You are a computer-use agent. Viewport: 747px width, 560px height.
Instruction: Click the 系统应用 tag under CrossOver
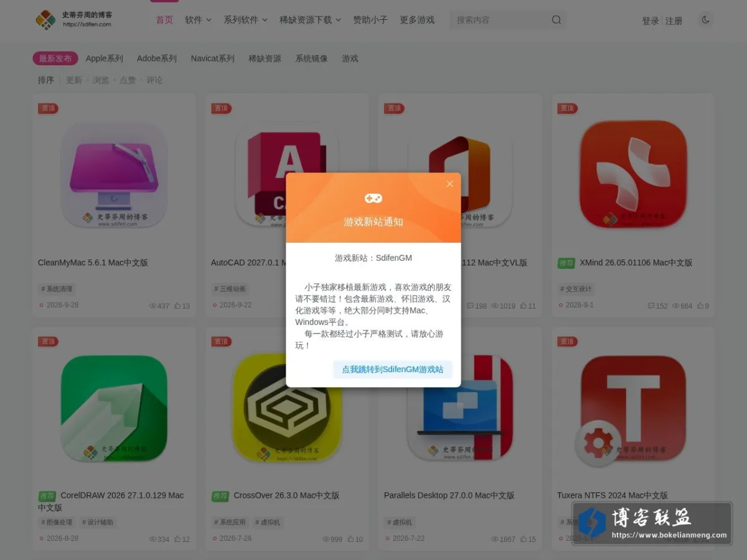point(230,522)
